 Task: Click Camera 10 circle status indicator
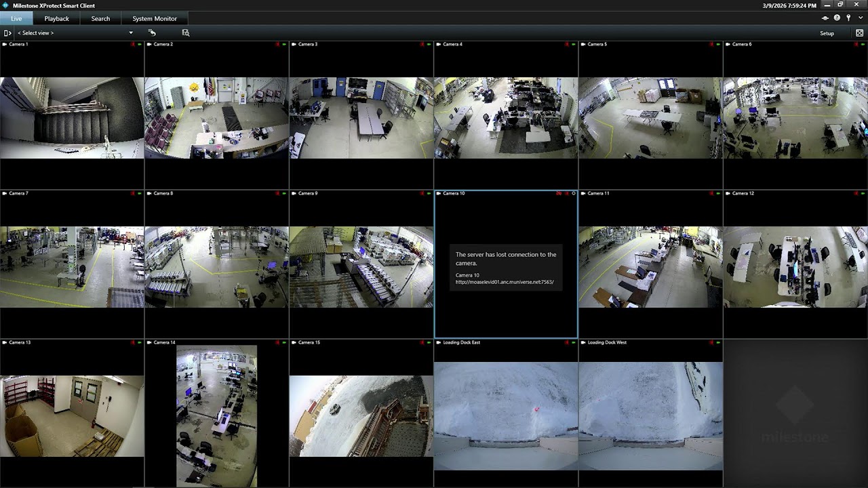point(574,193)
